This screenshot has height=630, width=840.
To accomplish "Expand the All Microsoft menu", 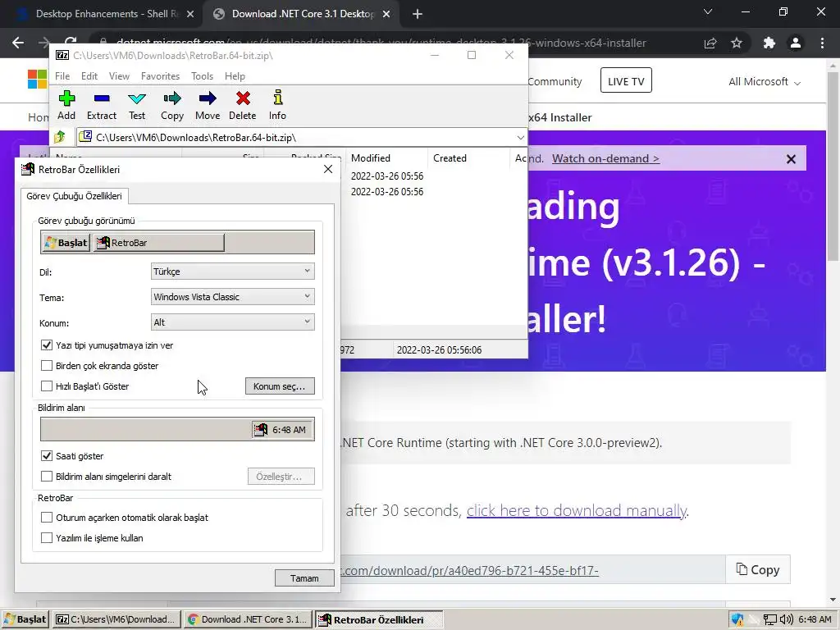I will tap(765, 82).
